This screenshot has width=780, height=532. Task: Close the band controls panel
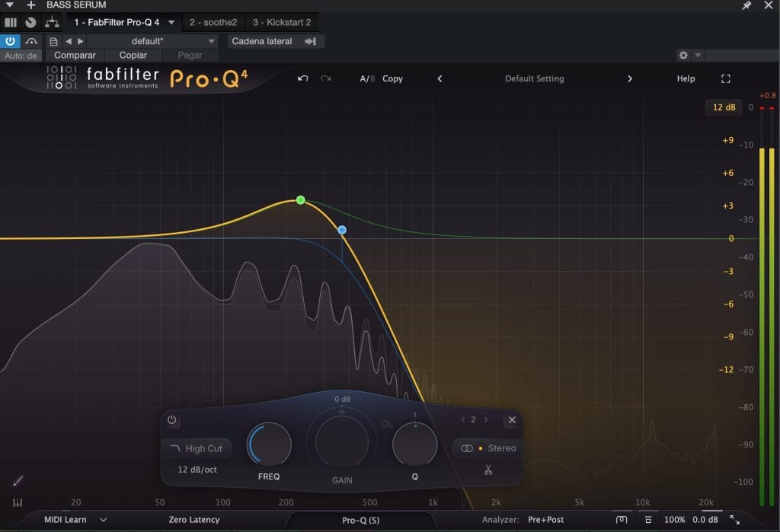click(512, 419)
